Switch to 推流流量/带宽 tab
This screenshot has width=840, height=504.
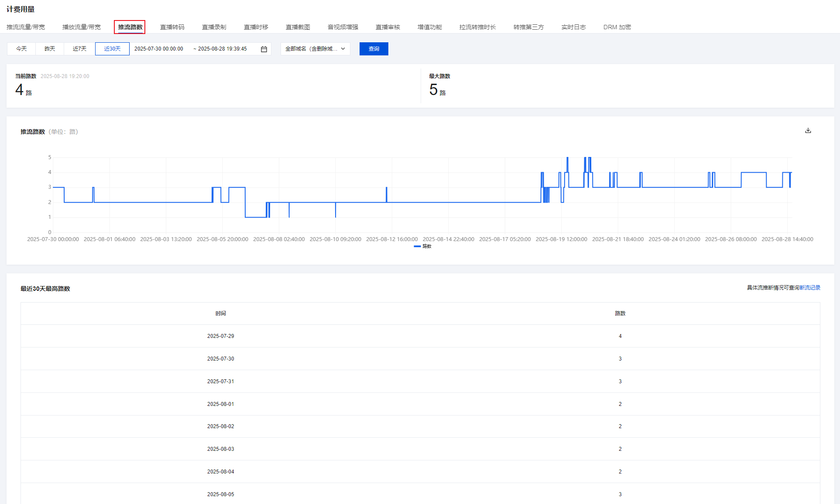coord(26,27)
